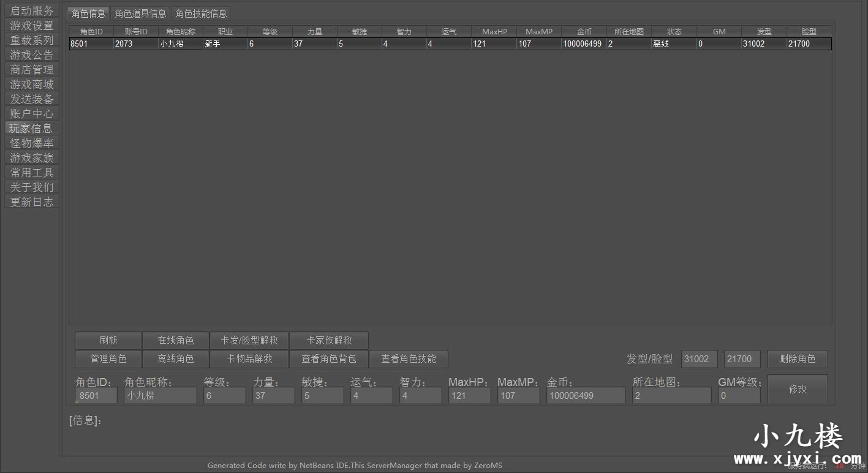Switch to the 角色道具信息 tab
The height and width of the screenshot is (473, 868).
tap(140, 13)
